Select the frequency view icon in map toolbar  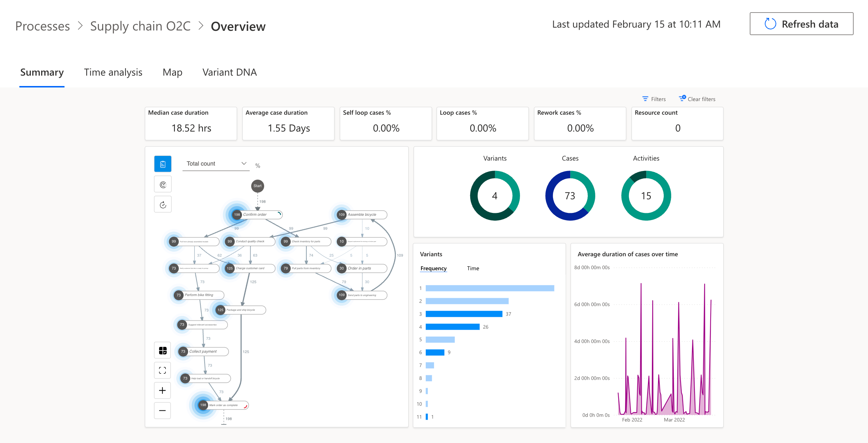coord(163,164)
